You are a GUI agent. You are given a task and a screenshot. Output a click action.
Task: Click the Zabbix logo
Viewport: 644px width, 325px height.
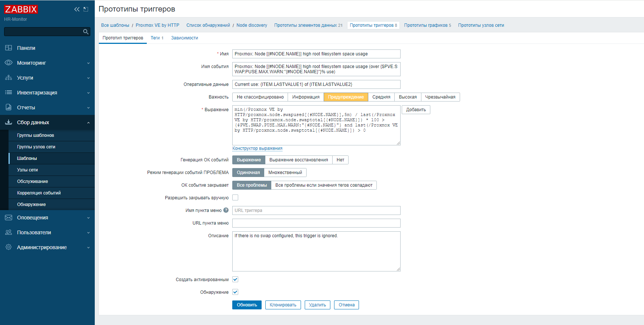coord(21,9)
